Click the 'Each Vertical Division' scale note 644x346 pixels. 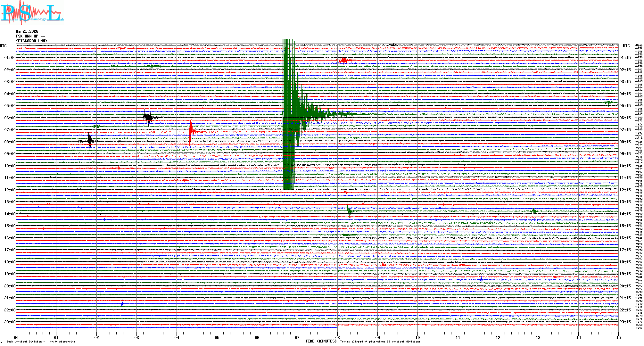41,342
